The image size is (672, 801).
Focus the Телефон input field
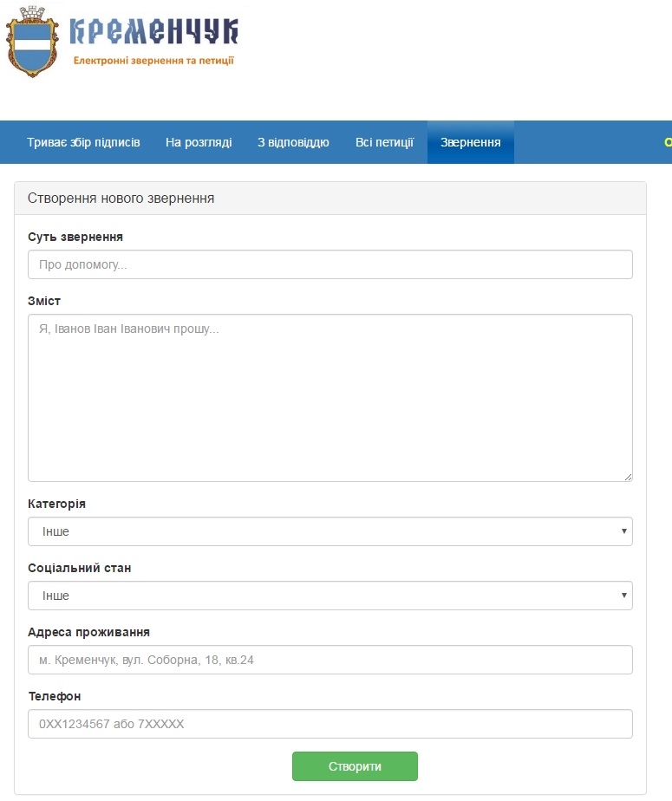(x=329, y=724)
